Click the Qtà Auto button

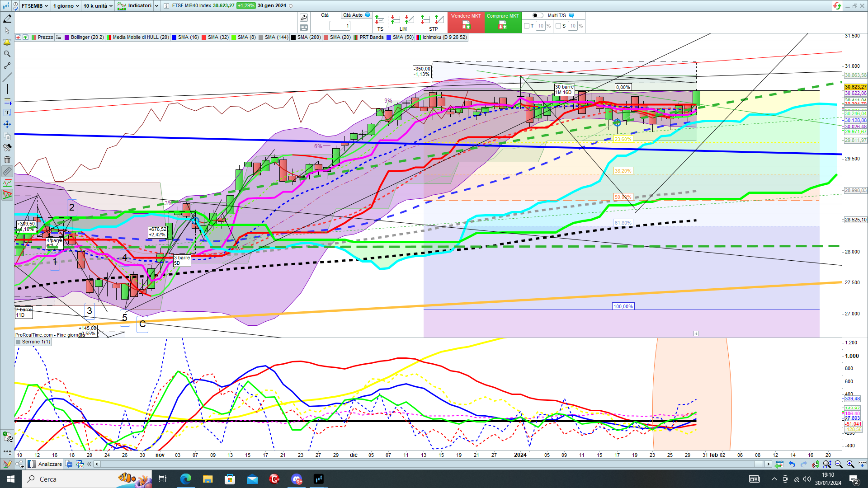356,15
